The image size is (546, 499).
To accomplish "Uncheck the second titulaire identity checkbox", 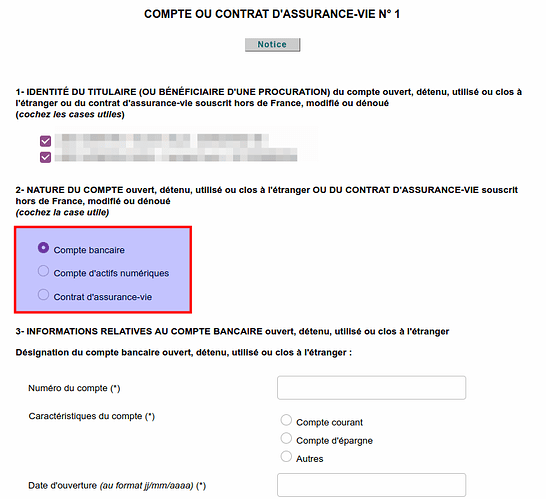I will pyautogui.click(x=45, y=157).
